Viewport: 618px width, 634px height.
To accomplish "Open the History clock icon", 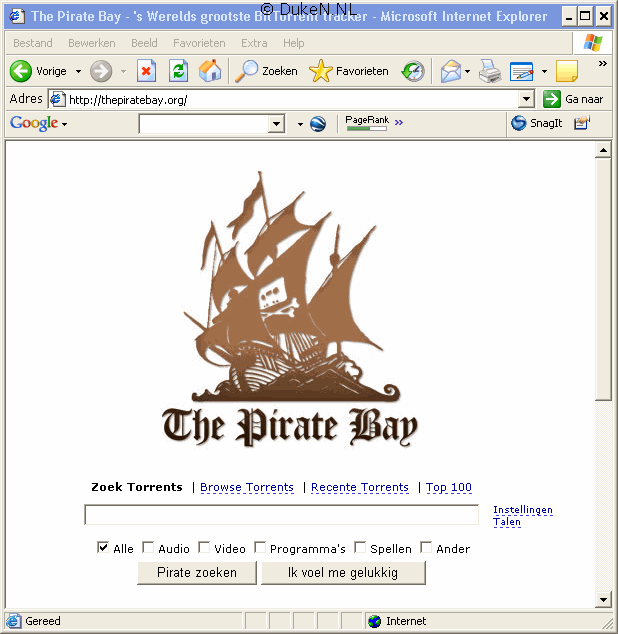I will (413, 71).
